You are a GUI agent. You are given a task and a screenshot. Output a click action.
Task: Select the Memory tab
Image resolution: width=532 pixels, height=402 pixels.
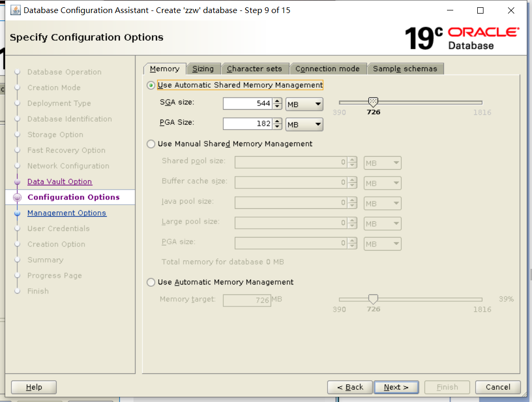pyautogui.click(x=164, y=68)
